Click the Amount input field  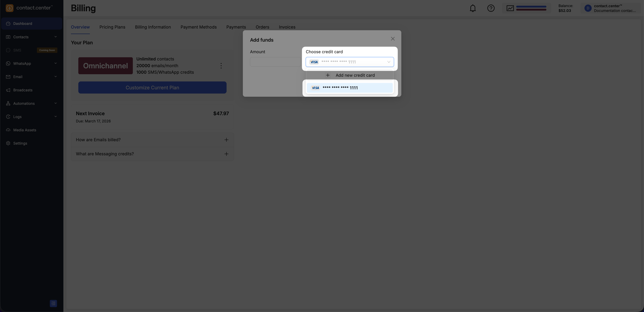click(275, 62)
